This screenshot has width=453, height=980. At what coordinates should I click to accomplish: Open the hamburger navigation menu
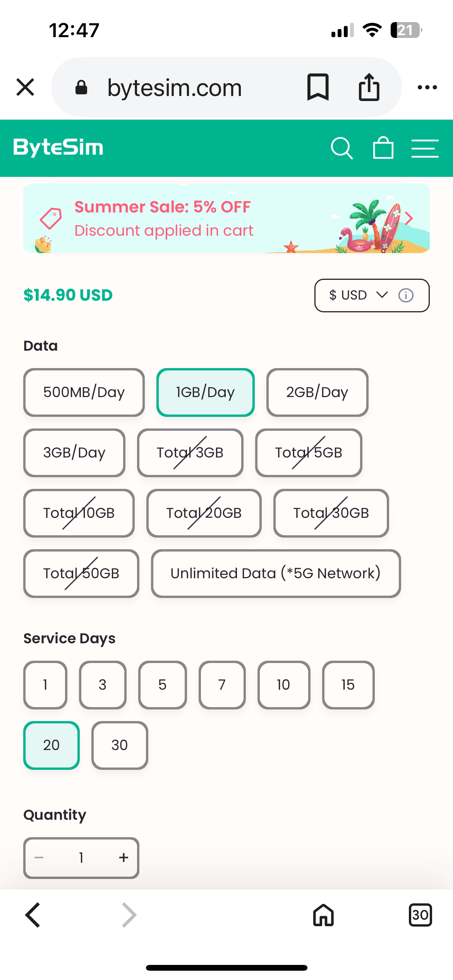click(x=425, y=149)
